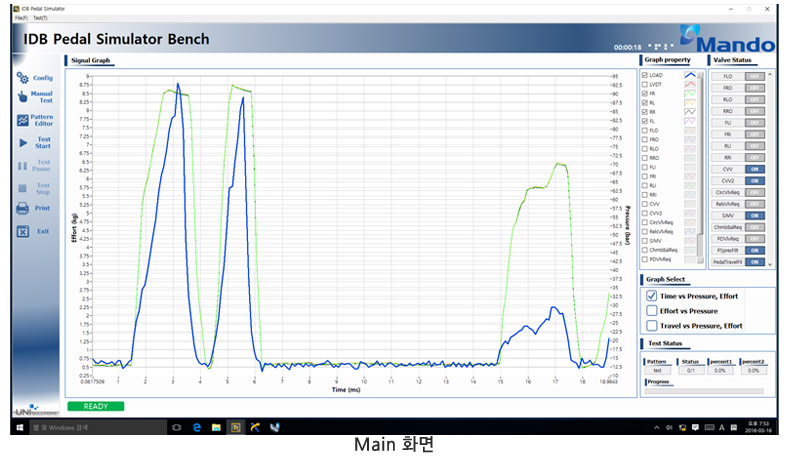Click Valve Status scroll up arrow
Image resolution: width=787 pixels, height=456 pixels.
(x=770, y=74)
